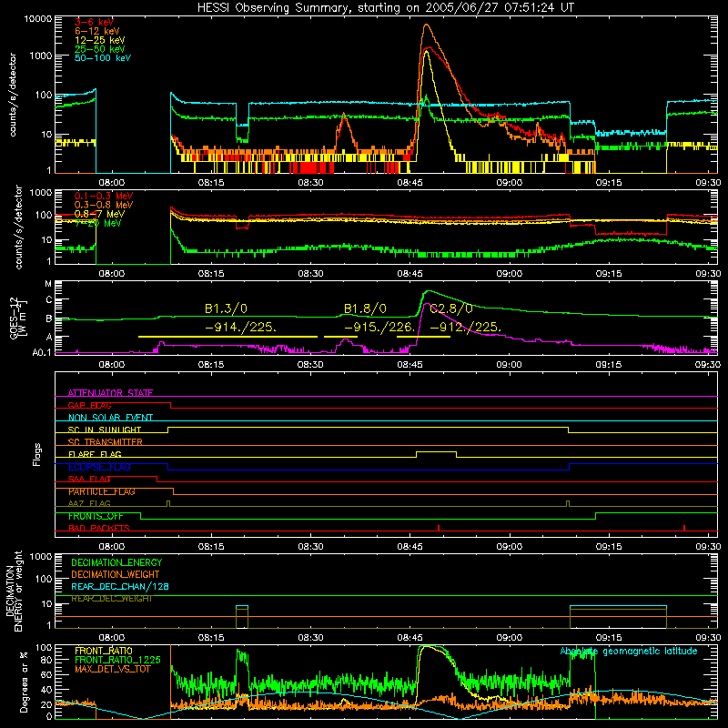Image resolution: width=728 pixels, height=728 pixels.
Task: Click the ECLIPSE_FLAG label
Action: point(99,467)
